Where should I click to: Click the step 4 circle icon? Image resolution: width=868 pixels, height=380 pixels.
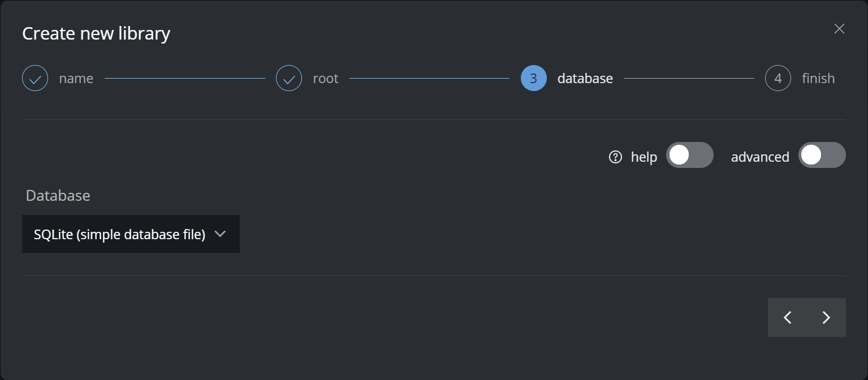pos(778,79)
